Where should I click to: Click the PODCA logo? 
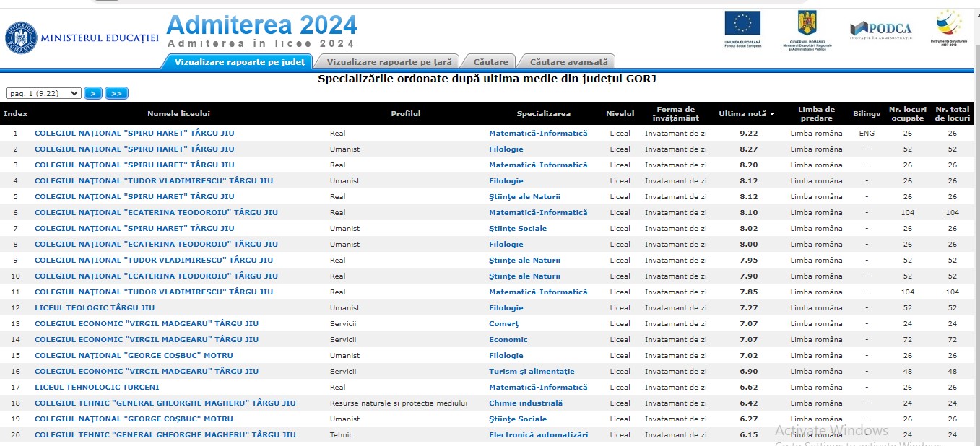coord(880,29)
